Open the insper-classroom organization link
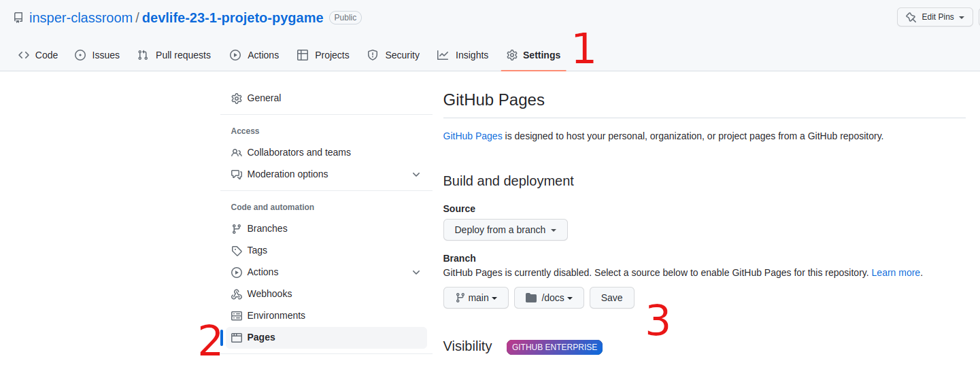The image size is (980, 365). pos(81,18)
